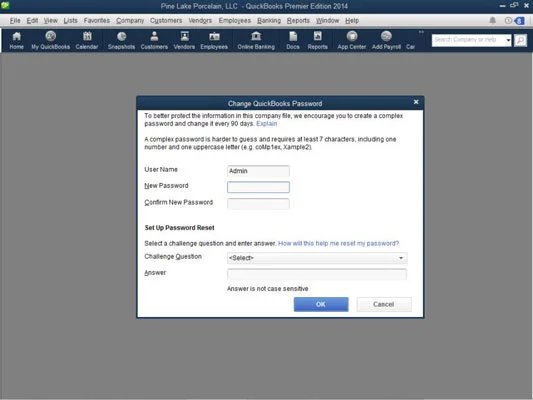Open the Vendors menu
Viewport: 533px width, 400px height.
(x=200, y=20)
